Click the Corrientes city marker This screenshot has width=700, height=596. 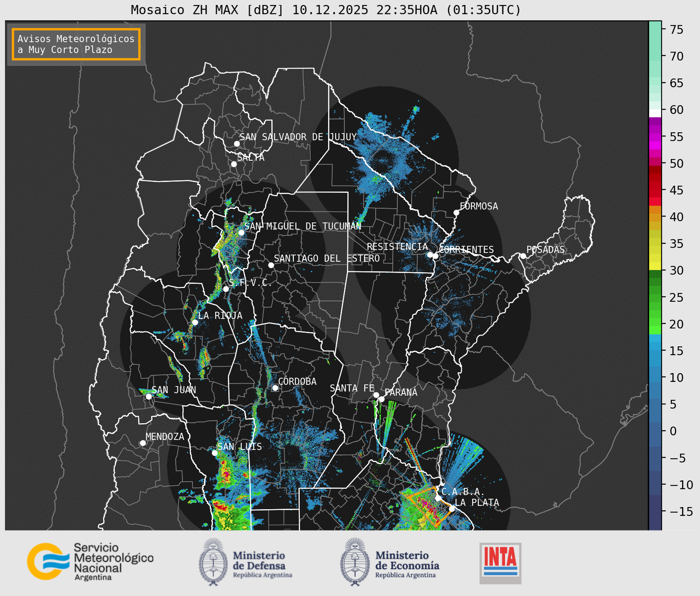click(x=435, y=256)
